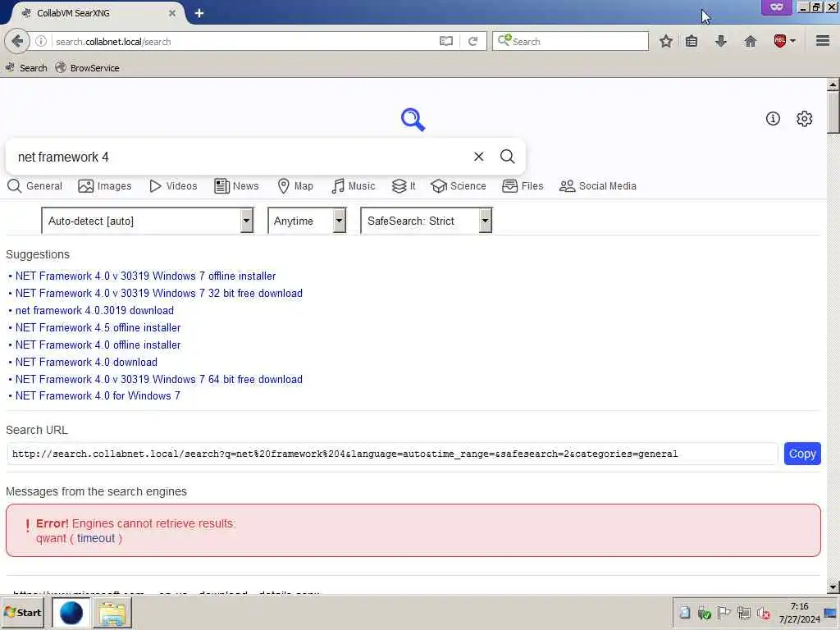Open the SearXNG about info icon
The height and width of the screenshot is (630, 840).
[x=773, y=118]
